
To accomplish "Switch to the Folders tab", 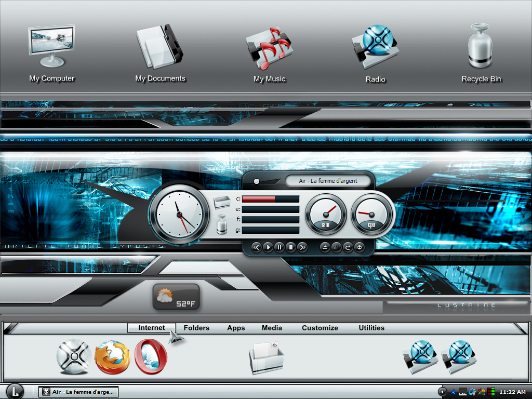I will tap(196, 328).
